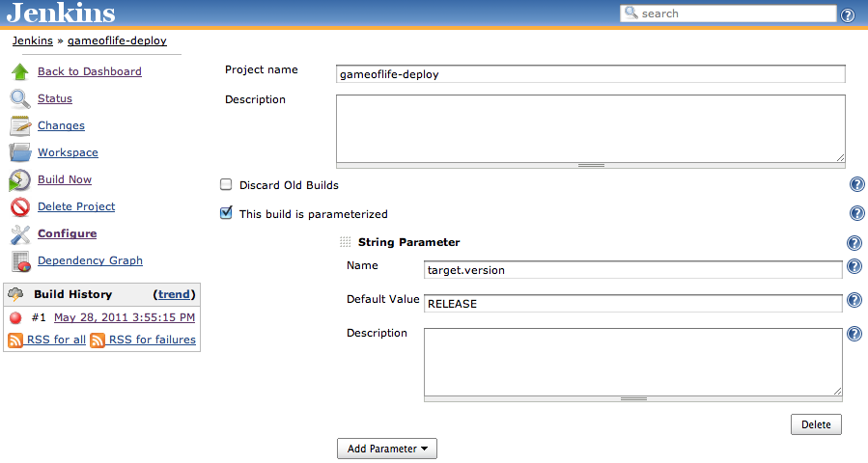Open the Changes page
868x463 pixels.
coord(61,125)
